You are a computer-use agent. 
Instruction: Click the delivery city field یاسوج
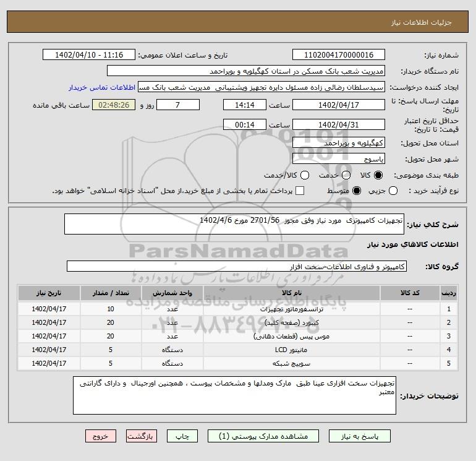pyautogui.click(x=339, y=158)
